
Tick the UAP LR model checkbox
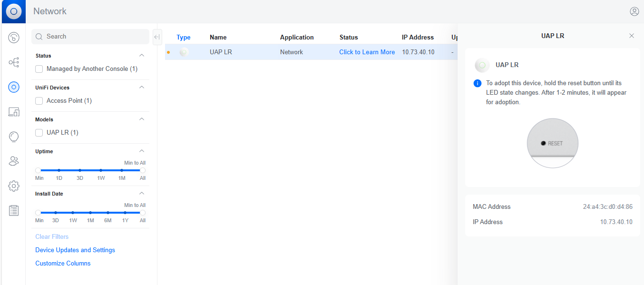click(x=39, y=133)
